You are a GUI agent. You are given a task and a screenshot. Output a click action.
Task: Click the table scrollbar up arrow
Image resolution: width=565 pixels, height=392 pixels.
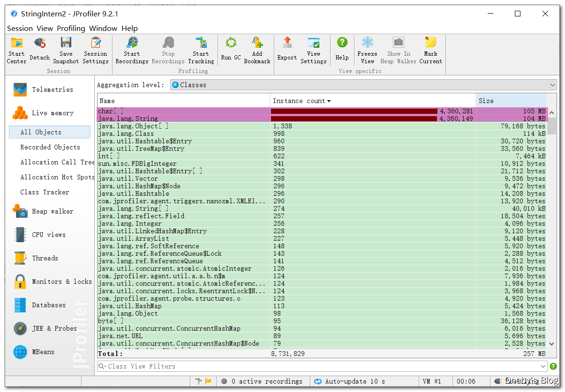[x=551, y=113]
